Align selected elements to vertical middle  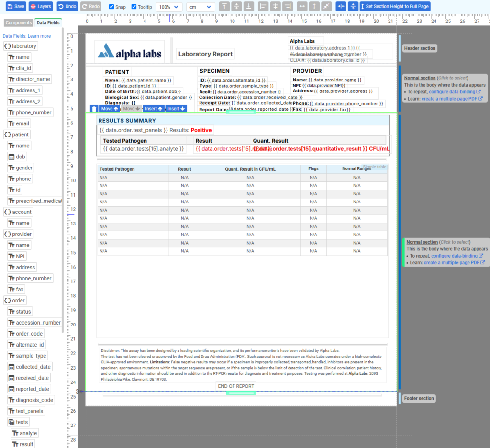[236, 6]
